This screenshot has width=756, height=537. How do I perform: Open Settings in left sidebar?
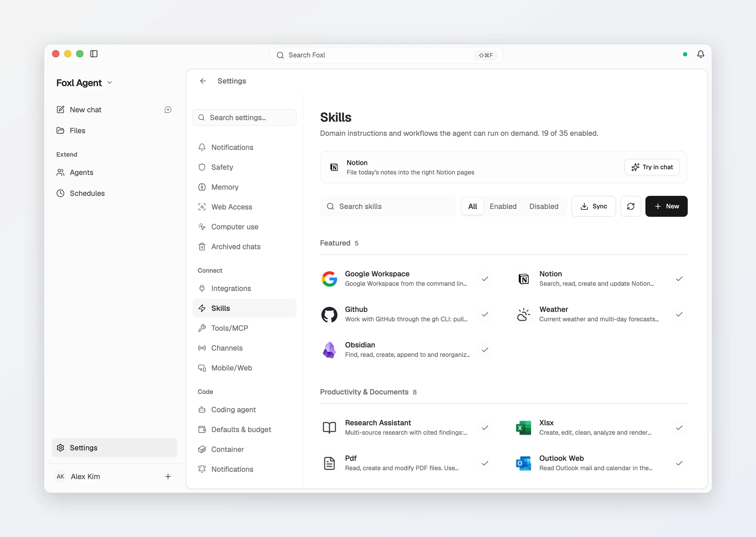tap(114, 448)
